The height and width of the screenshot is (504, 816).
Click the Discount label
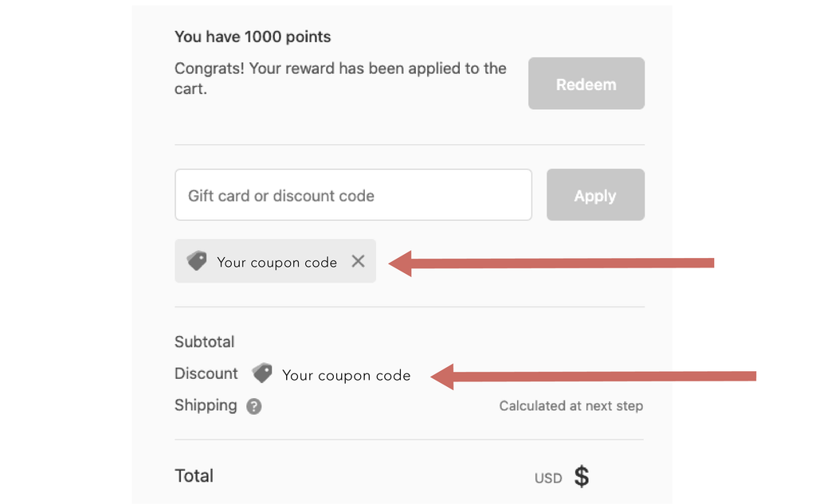[x=206, y=373]
